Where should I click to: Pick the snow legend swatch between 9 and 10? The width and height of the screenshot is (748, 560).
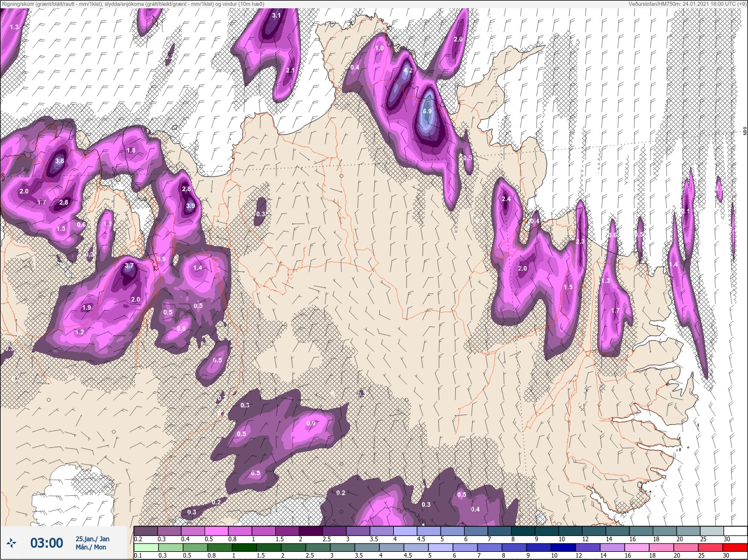click(x=548, y=531)
